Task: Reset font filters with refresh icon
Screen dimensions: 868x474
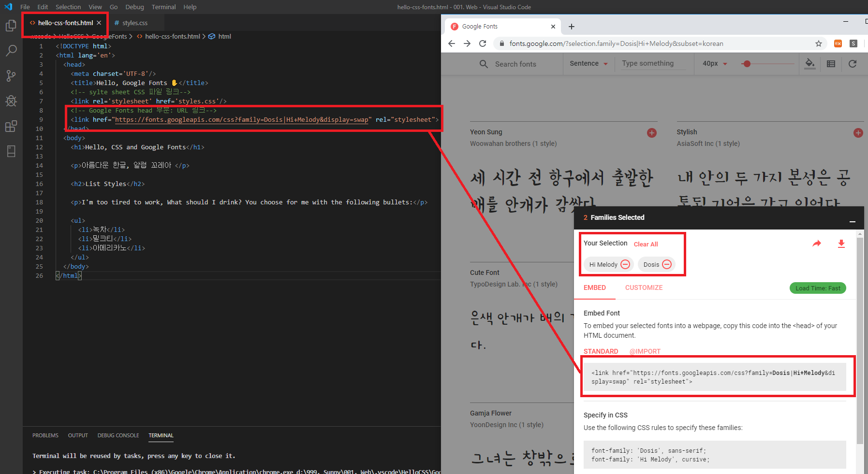Action: 853,64
